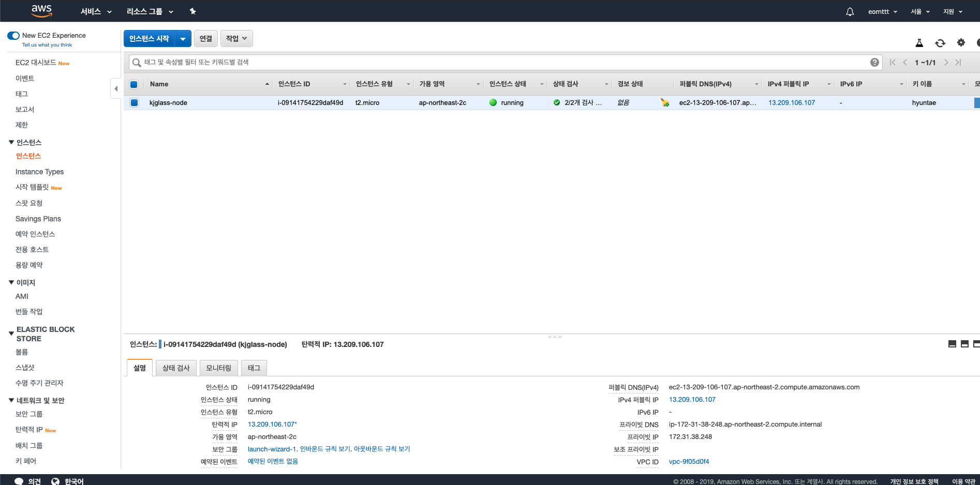
Task: Go to next page of results
Action: [x=946, y=63]
